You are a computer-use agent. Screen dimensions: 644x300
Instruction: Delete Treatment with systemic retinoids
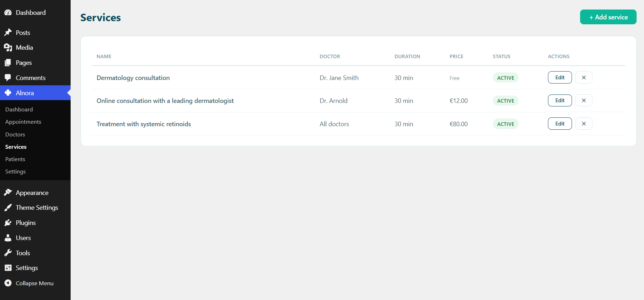(x=584, y=124)
